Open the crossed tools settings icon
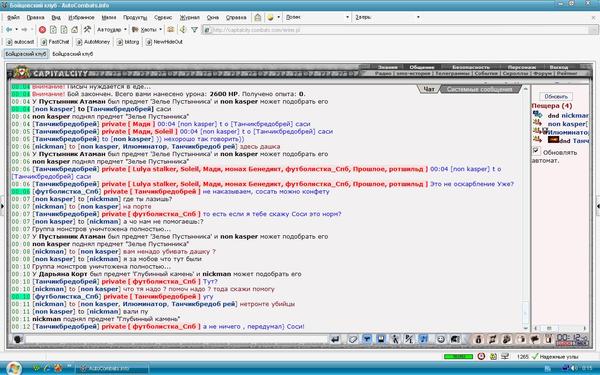The width and height of the screenshot is (600, 375). pos(87,29)
